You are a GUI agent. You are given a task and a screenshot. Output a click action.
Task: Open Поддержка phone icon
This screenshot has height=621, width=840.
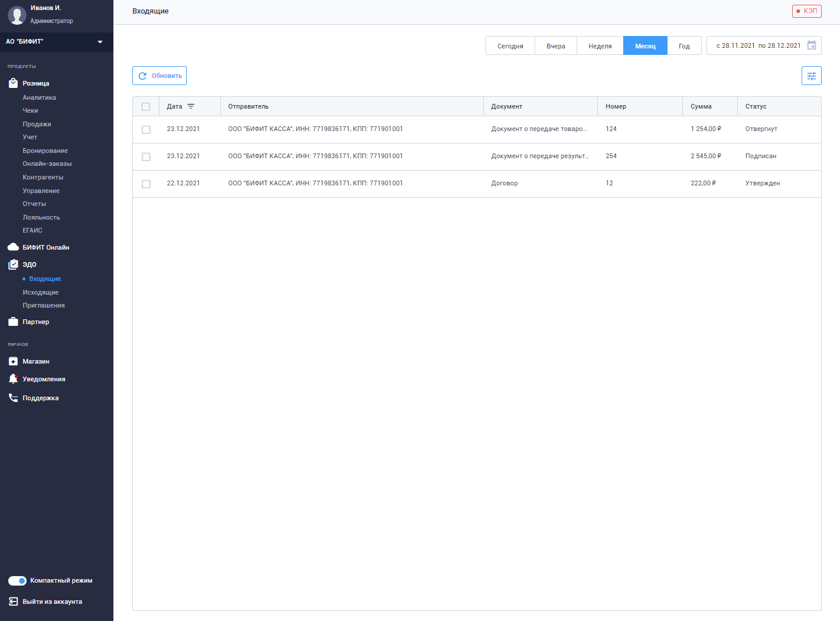tap(13, 398)
